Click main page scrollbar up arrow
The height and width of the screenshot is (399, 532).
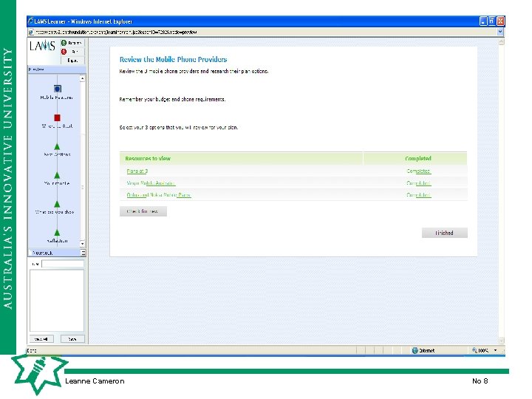(502, 41)
